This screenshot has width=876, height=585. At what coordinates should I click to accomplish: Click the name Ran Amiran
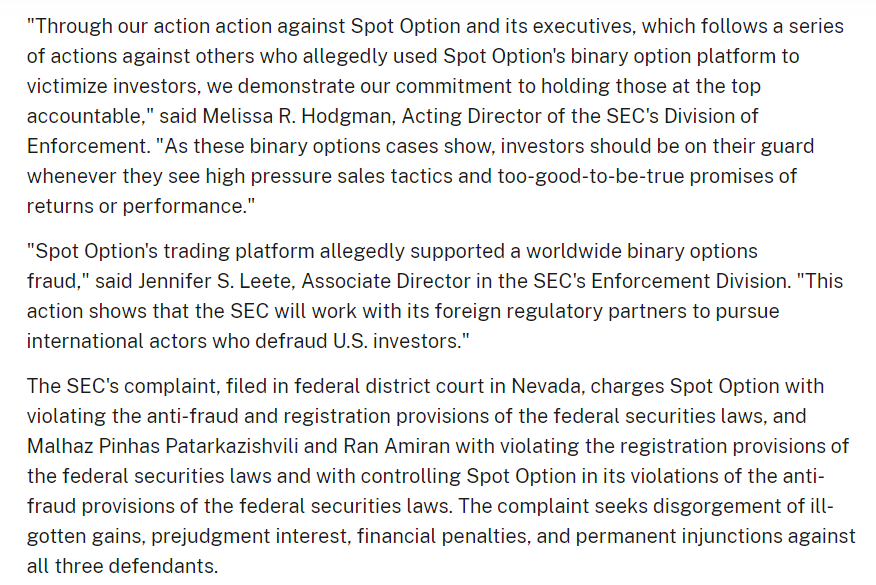tap(396, 445)
